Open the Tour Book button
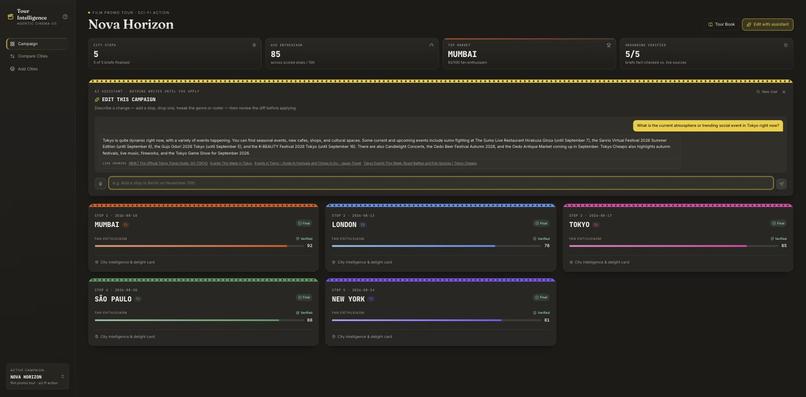This screenshot has width=806, height=397. [721, 24]
